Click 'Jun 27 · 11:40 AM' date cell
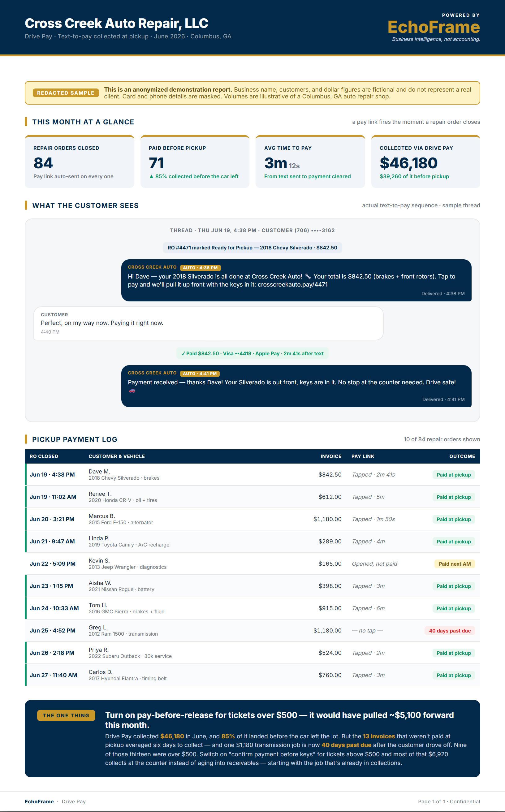This screenshot has height=812, width=505. tap(54, 675)
